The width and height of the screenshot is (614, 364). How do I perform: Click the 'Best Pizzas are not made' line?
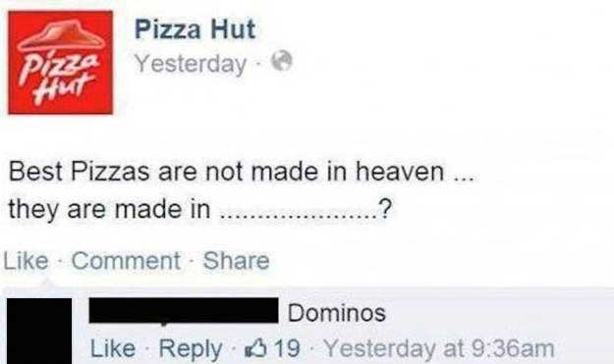[242, 172]
